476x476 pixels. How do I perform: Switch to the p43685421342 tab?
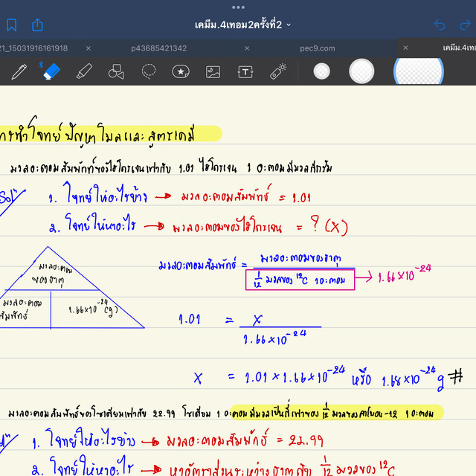(158, 48)
